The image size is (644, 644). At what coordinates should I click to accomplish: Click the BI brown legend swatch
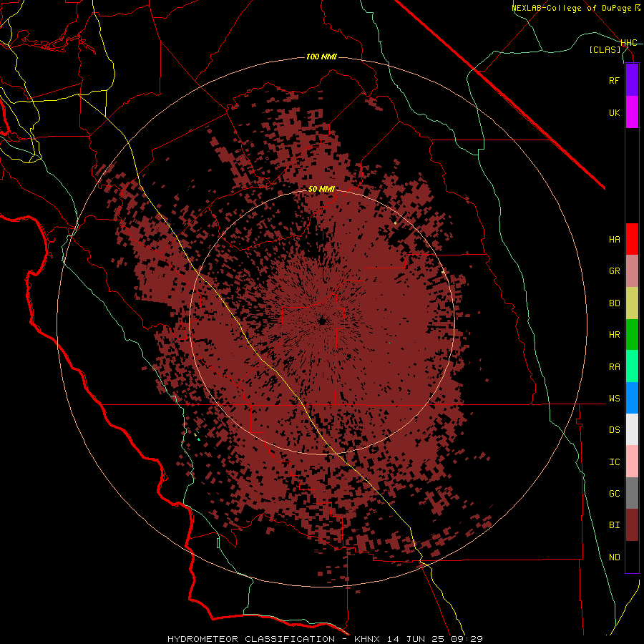pyautogui.click(x=632, y=525)
